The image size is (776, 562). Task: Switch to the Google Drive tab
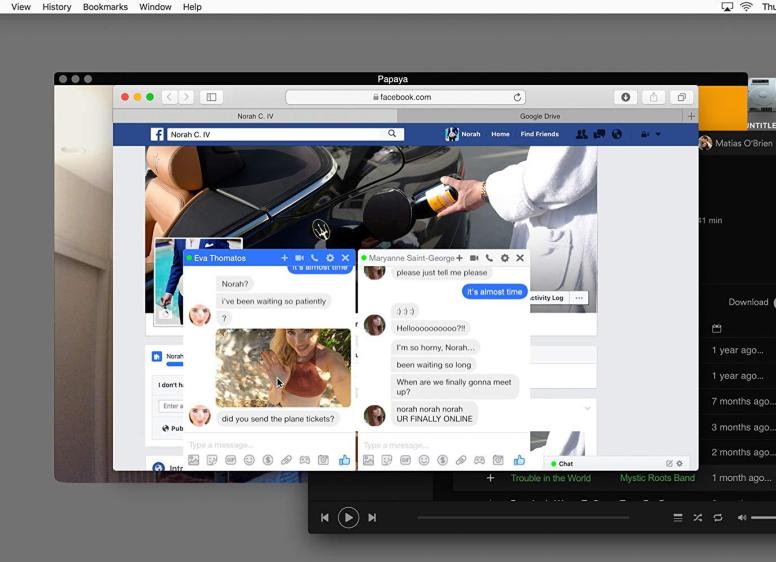[x=540, y=116]
